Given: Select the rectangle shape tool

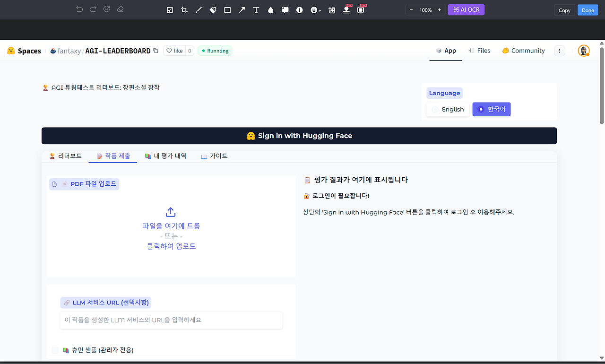Looking at the screenshot, I should coord(227,10).
